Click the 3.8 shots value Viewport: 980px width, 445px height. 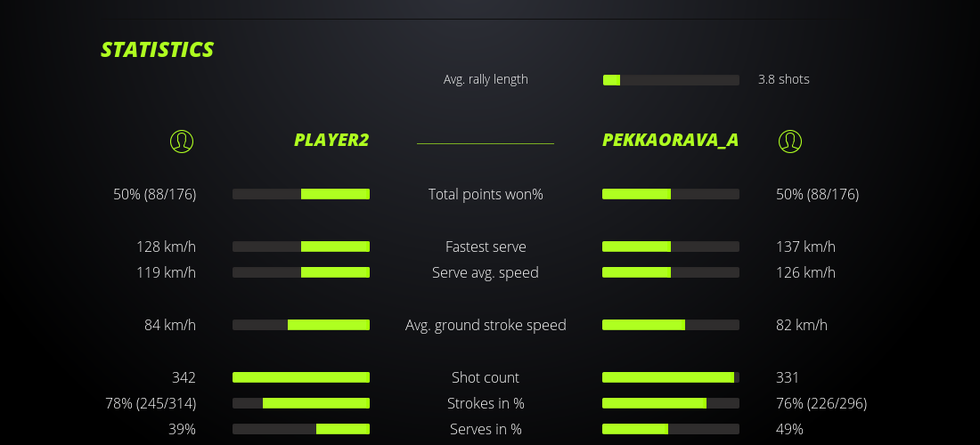tap(784, 79)
